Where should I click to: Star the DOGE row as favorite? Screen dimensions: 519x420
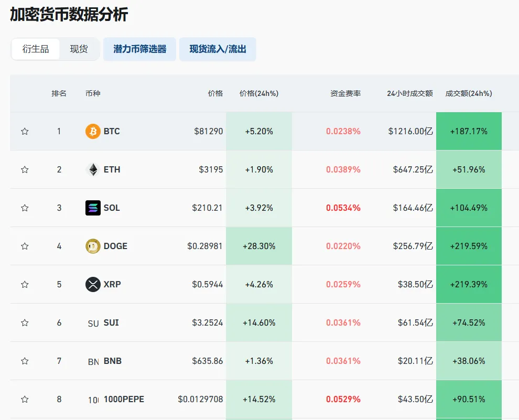pos(25,246)
